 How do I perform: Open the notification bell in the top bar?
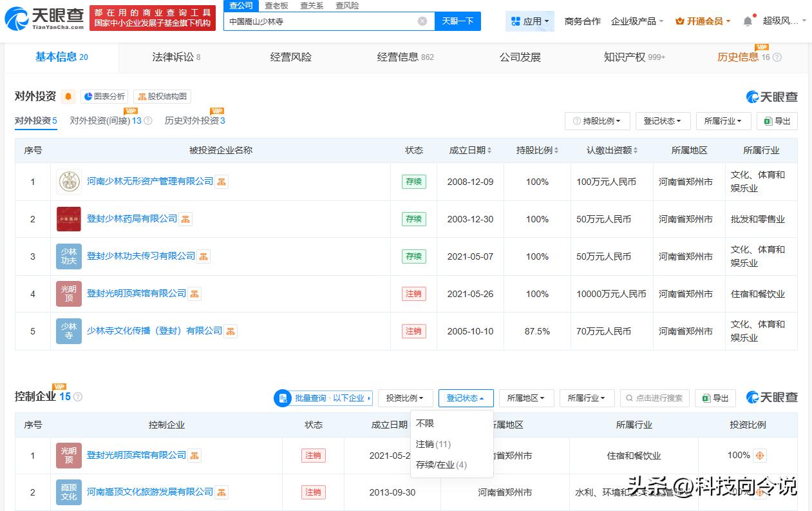748,21
